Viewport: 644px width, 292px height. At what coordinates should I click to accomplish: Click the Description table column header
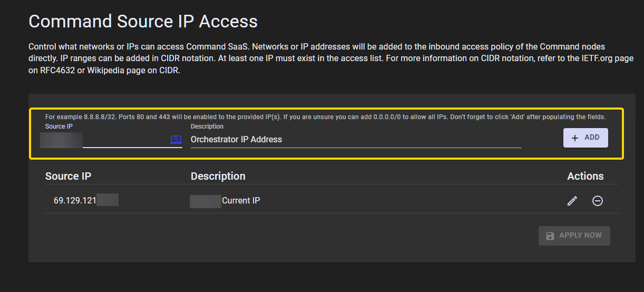point(218,176)
